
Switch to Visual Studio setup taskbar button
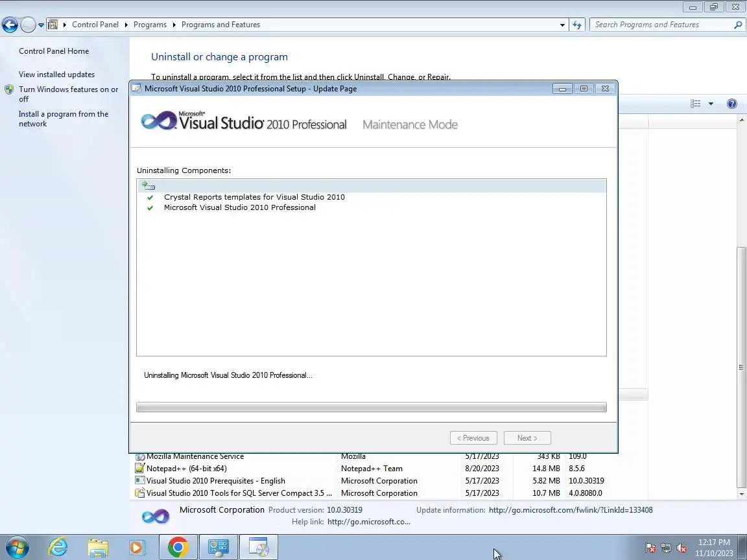coord(259,547)
